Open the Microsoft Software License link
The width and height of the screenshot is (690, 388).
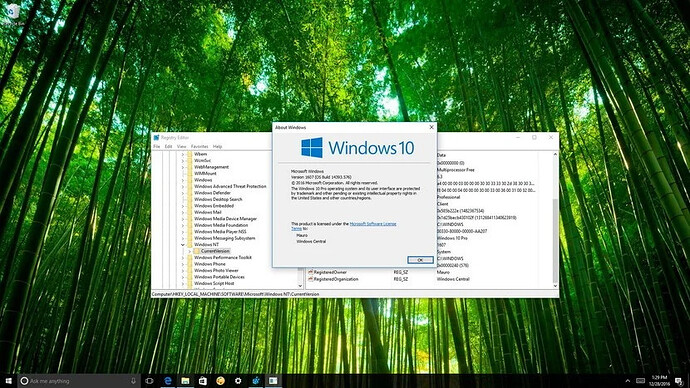(x=373, y=224)
